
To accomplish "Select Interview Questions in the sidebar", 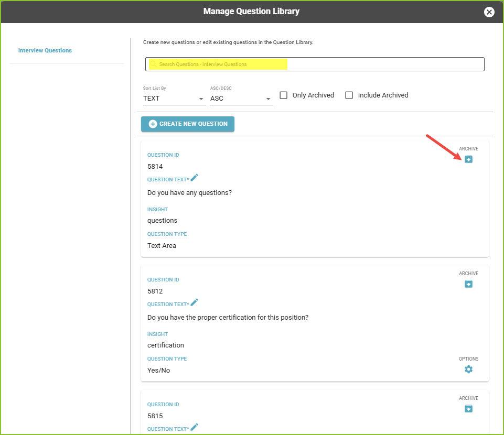I will click(45, 50).
